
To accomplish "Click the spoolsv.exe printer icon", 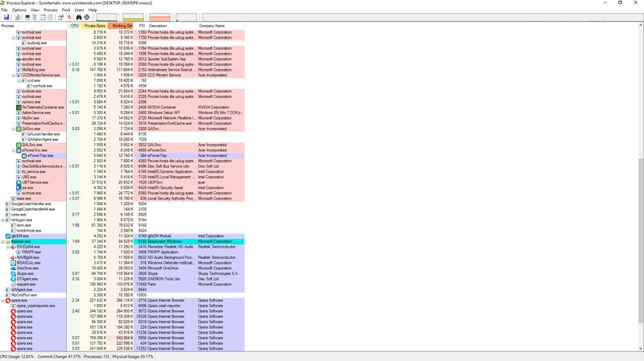I will 19,59.
